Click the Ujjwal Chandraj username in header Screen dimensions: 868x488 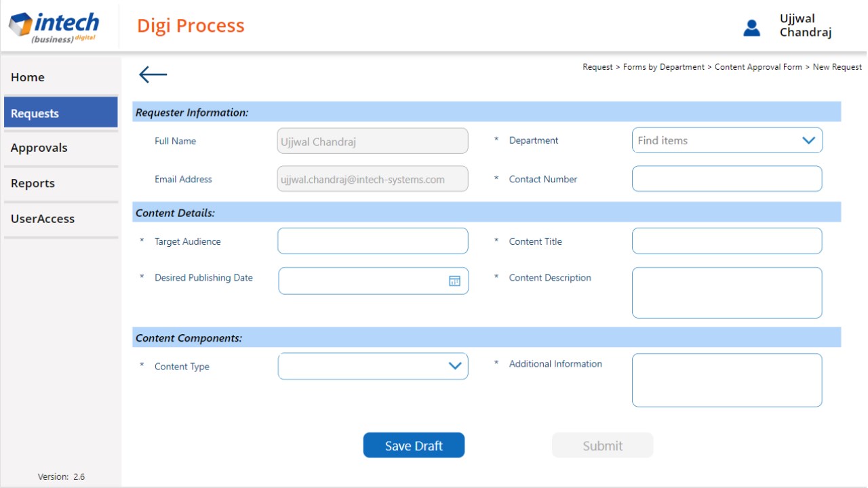806,26
